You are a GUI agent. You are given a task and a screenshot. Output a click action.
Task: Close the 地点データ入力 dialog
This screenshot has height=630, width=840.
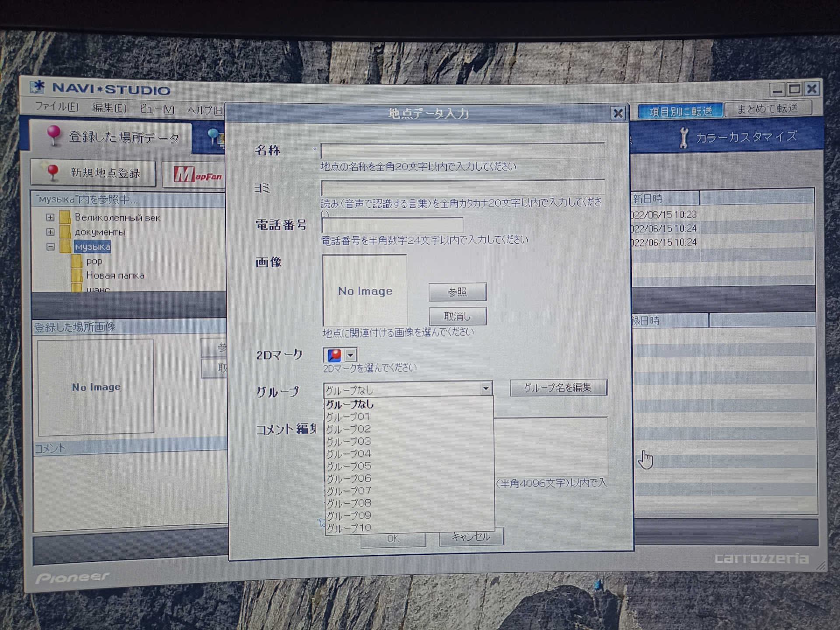[618, 114]
